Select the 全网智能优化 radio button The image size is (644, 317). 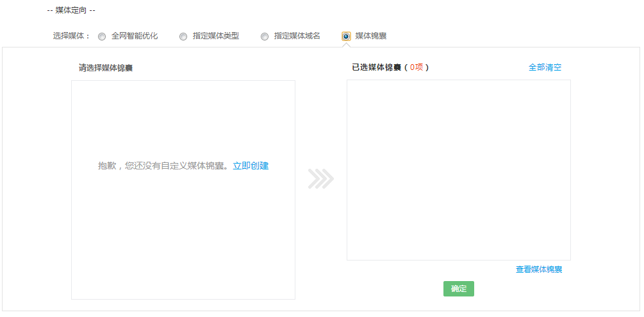101,37
